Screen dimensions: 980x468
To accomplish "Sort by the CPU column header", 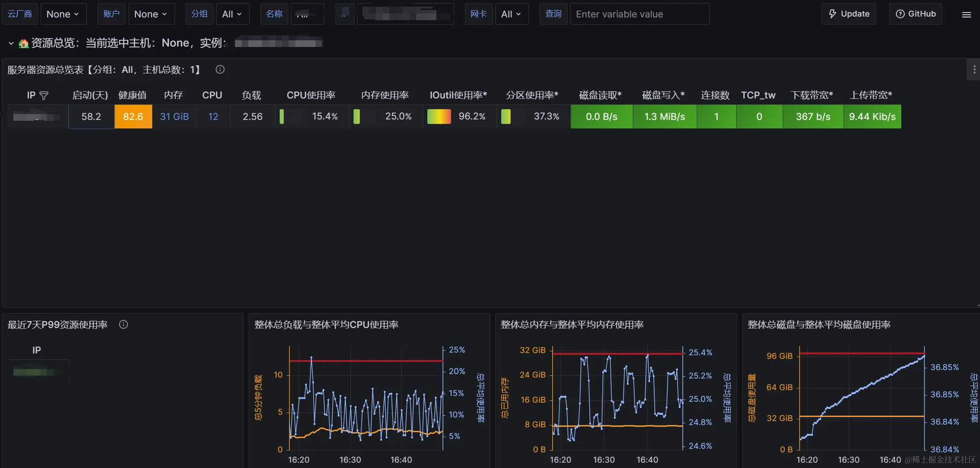I will (x=212, y=95).
